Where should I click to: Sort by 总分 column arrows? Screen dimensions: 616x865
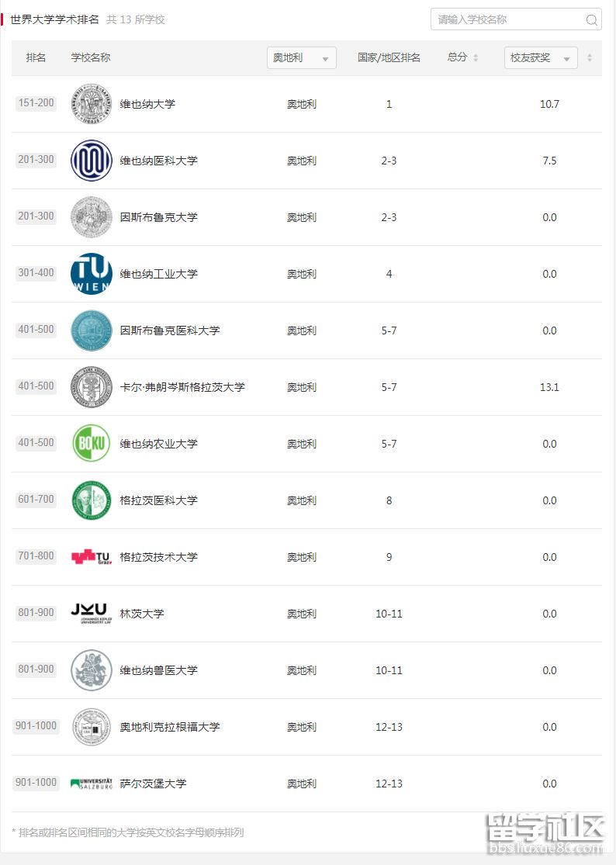(x=476, y=58)
